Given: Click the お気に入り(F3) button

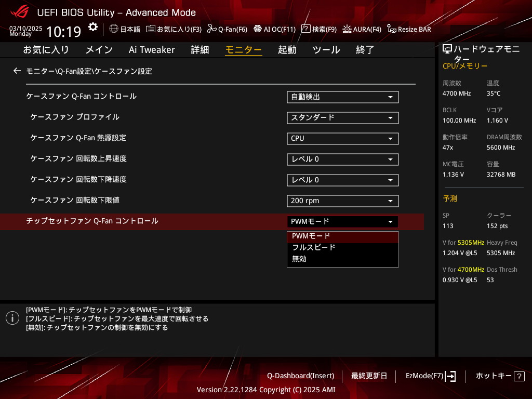Looking at the screenshot, I should [x=174, y=29].
